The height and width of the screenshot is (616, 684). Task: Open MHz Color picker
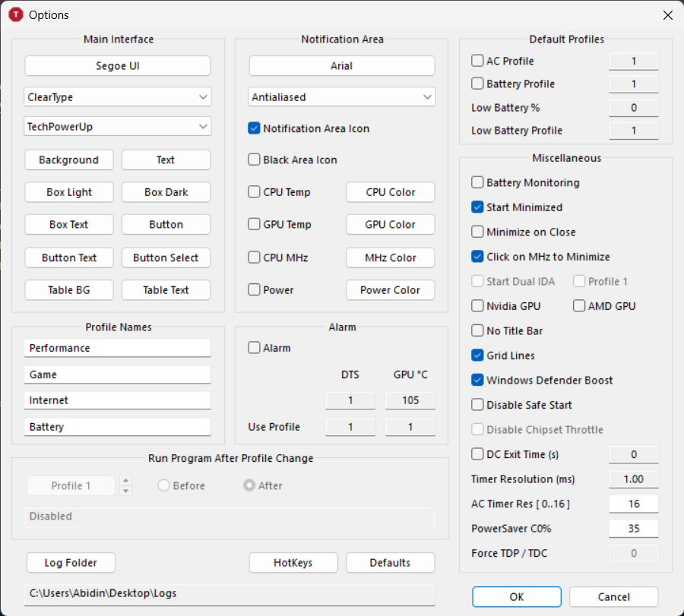click(x=391, y=257)
